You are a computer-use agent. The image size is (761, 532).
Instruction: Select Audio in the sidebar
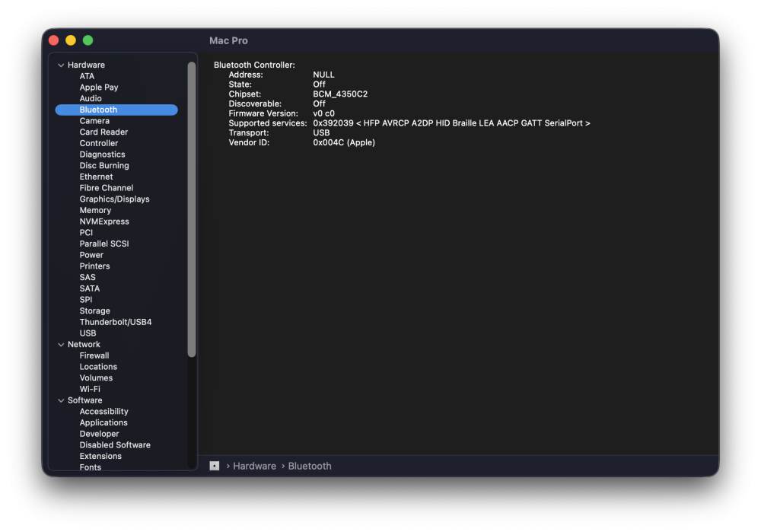tap(91, 98)
